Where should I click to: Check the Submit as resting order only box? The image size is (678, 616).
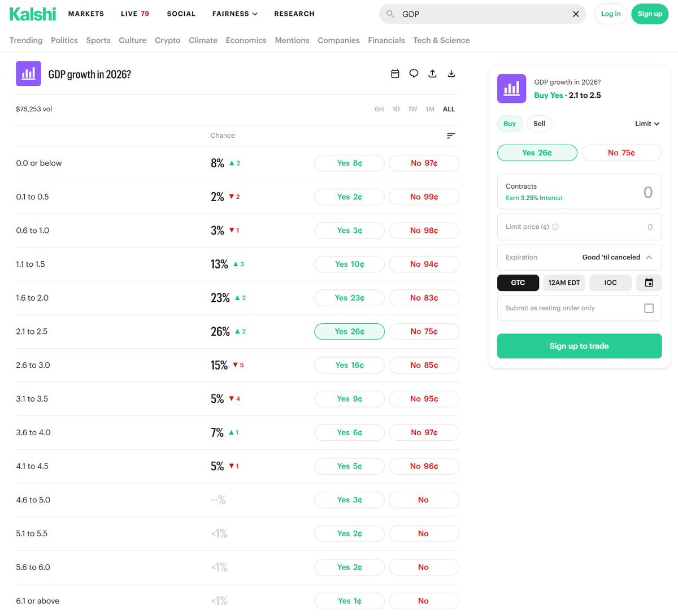(x=649, y=308)
